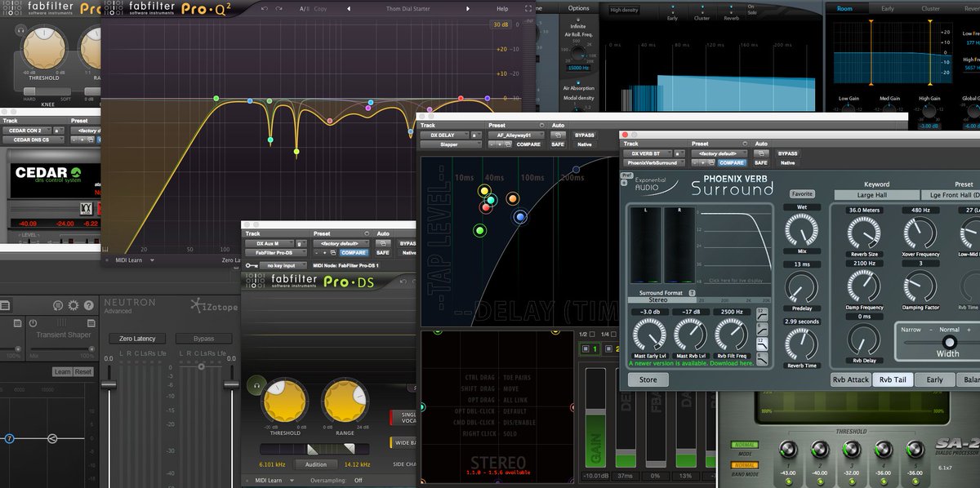Click the Neutron help question mark icon

(89, 305)
